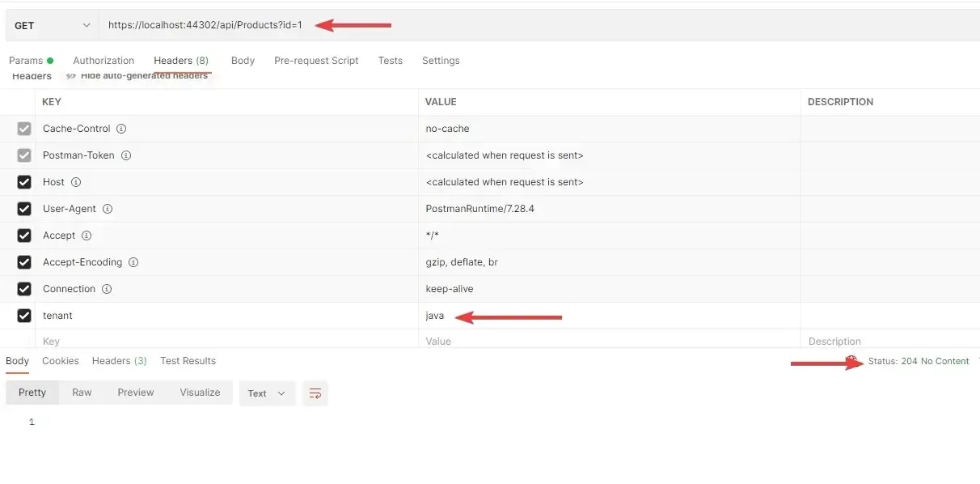Click the info icon beside Postman-Token

[x=126, y=155]
